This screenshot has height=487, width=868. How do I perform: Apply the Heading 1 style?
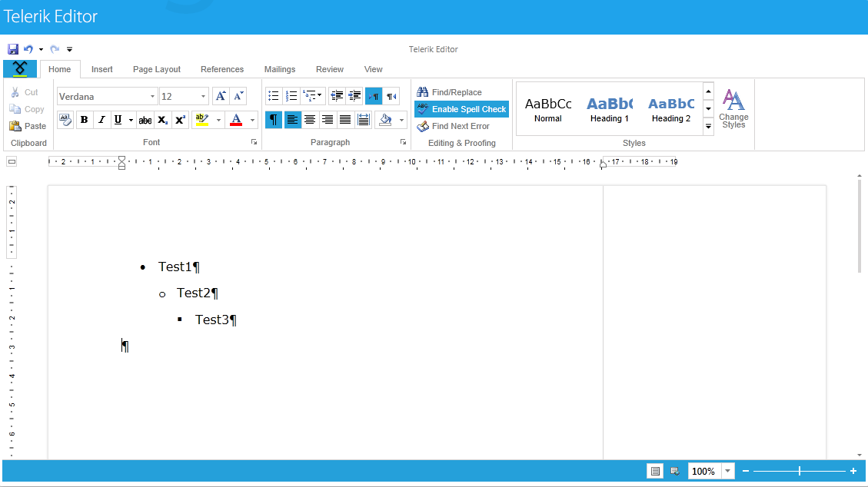pyautogui.click(x=610, y=109)
